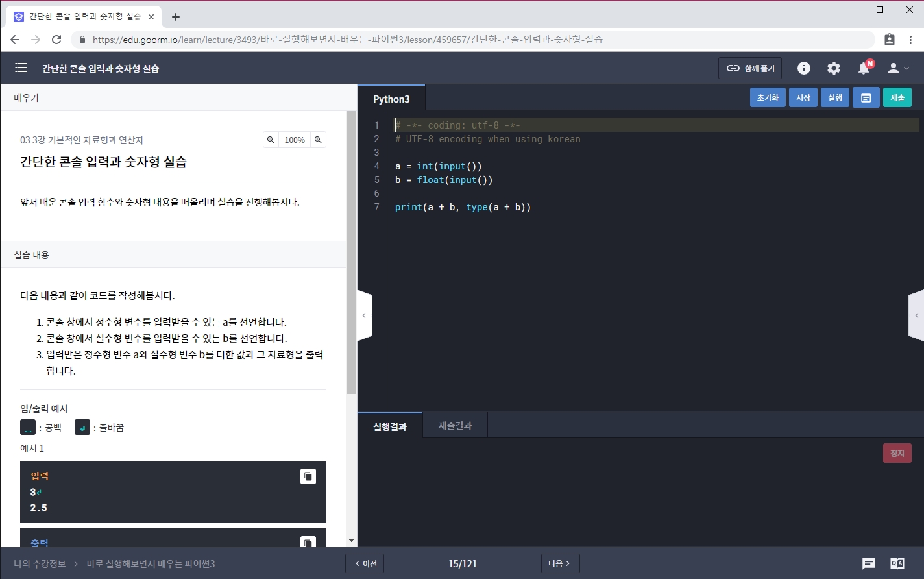This screenshot has height=579, width=924.
Task: Switch to the 제출결과 tab
Action: tap(455, 426)
